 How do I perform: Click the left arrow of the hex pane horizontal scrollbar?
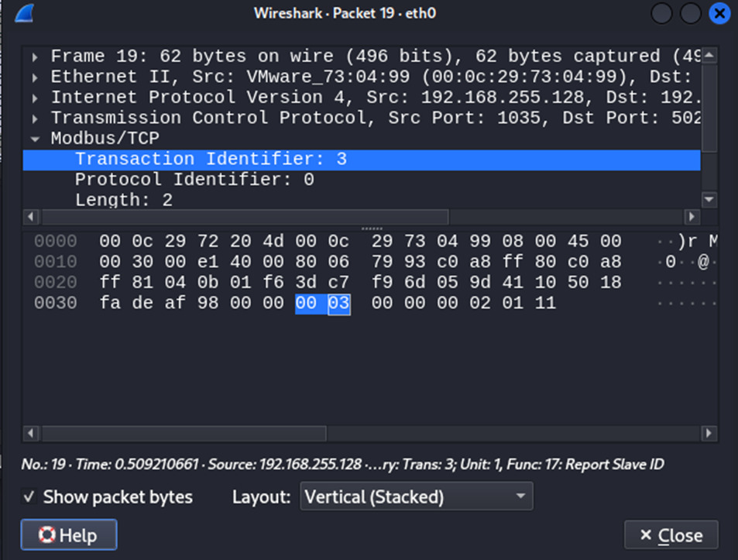(x=30, y=433)
